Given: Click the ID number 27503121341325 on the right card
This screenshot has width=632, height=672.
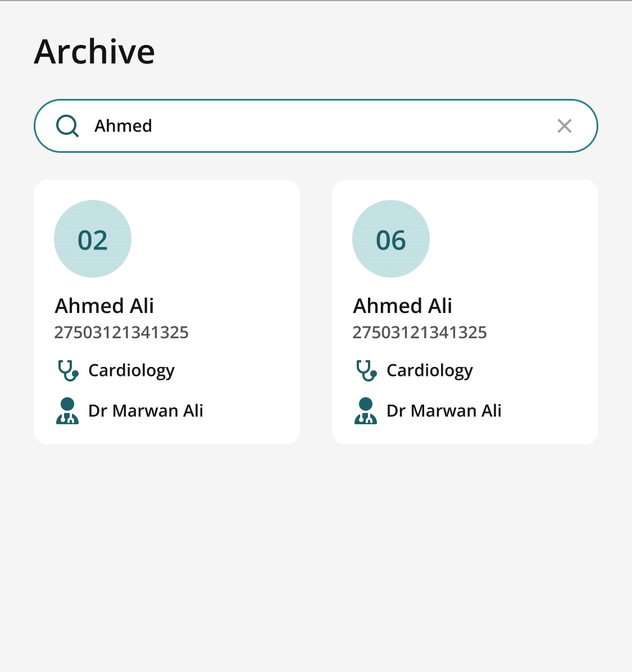Looking at the screenshot, I should (x=420, y=333).
